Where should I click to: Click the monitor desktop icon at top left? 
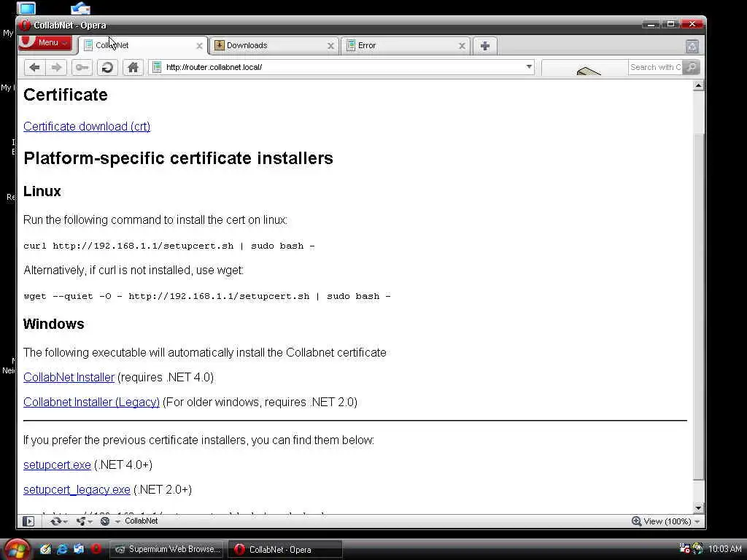[x=26, y=8]
